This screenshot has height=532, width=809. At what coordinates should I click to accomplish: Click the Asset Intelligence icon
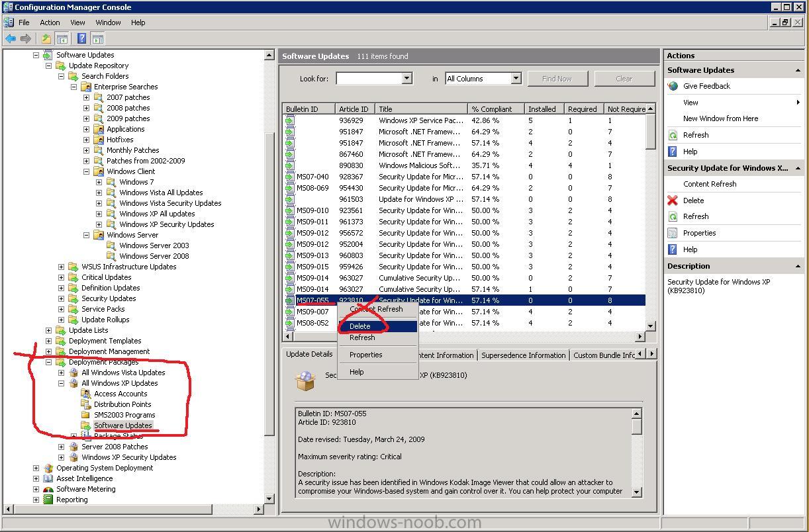48,478
